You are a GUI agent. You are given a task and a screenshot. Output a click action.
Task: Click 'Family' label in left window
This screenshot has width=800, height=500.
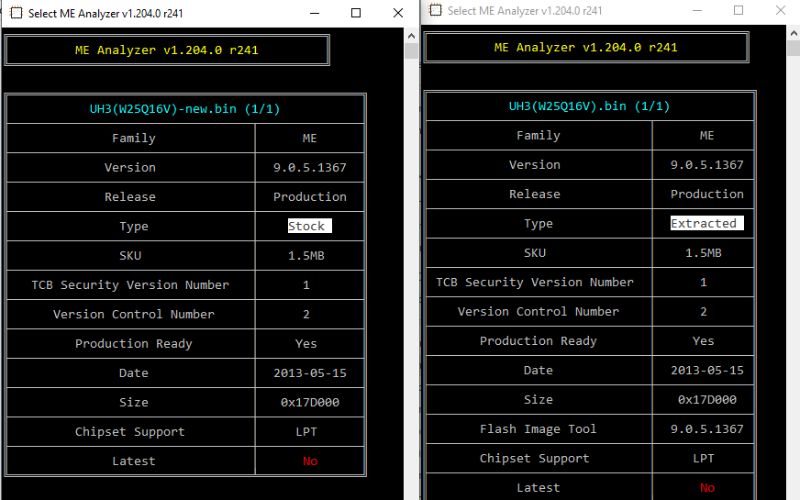click(134, 138)
